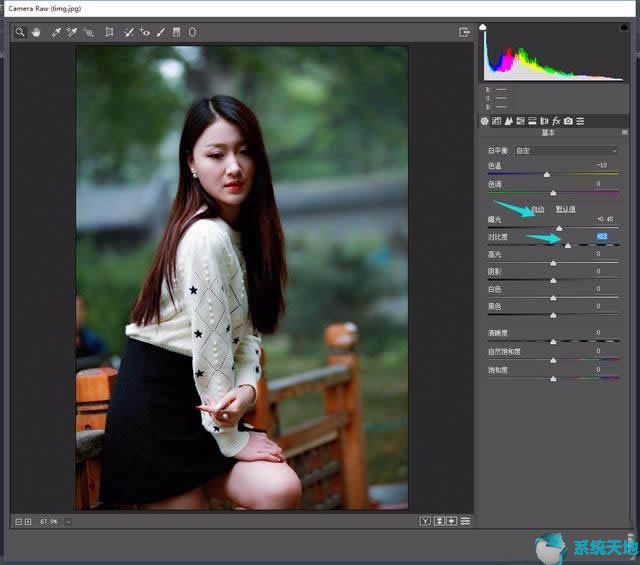Select the Targeted Adjustment tool
640x565 pixels.
click(x=89, y=32)
